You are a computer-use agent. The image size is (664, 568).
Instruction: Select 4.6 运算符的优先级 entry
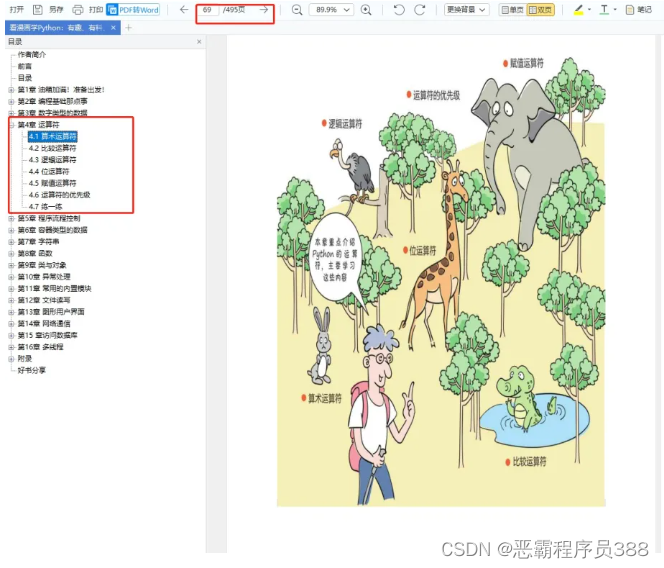(x=59, y=195)
